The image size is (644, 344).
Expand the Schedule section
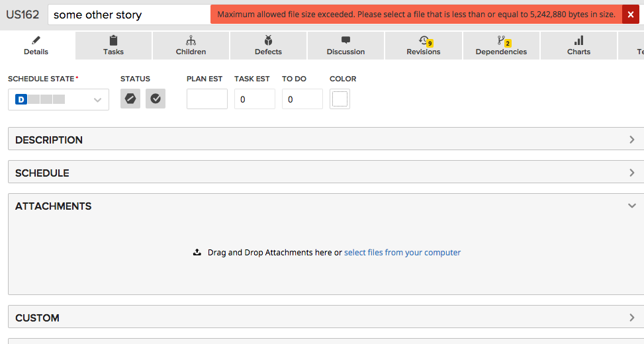pos(325,173)
